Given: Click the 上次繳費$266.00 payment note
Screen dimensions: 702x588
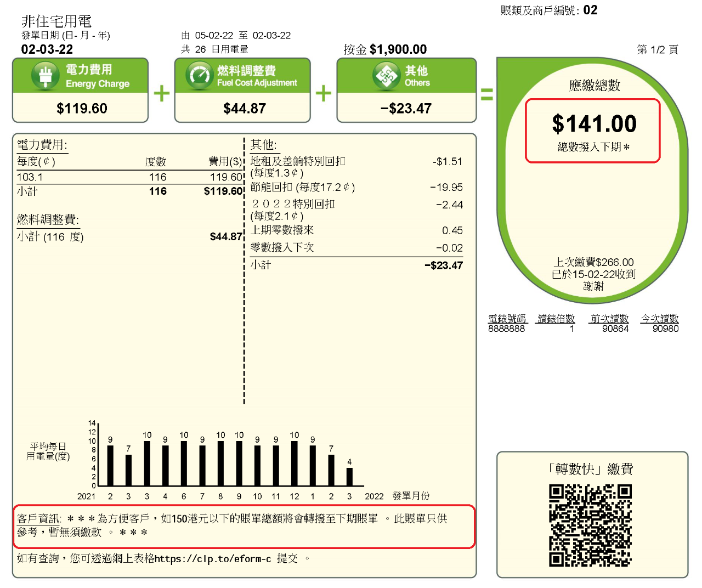Looking at the screenshot, I should (x=593, y=263).
